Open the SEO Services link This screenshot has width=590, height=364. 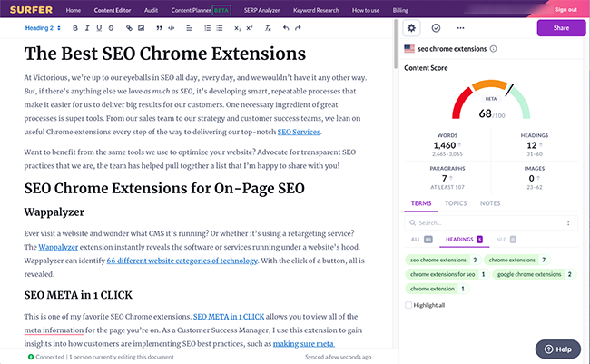[300, 132]
